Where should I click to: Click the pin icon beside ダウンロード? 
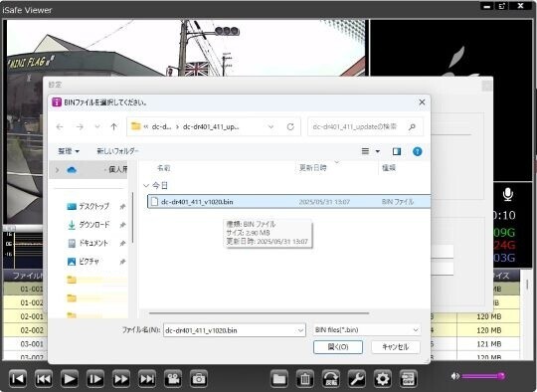pos(122,225)
